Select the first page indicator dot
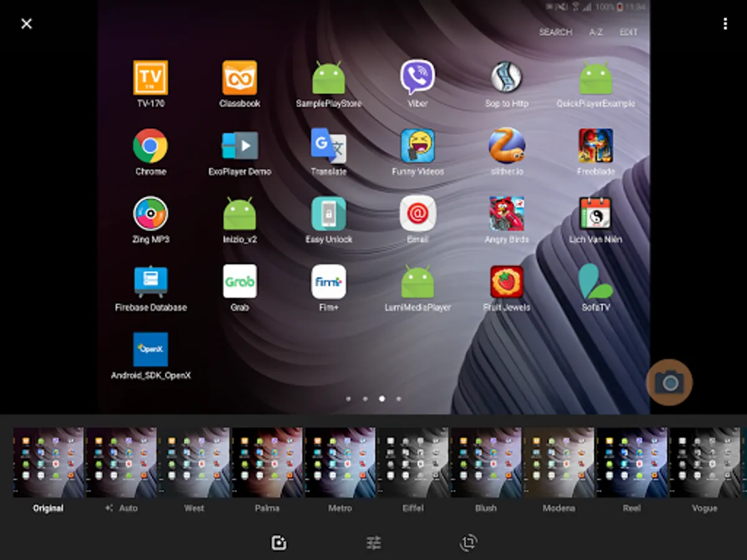 coord(348,398)
